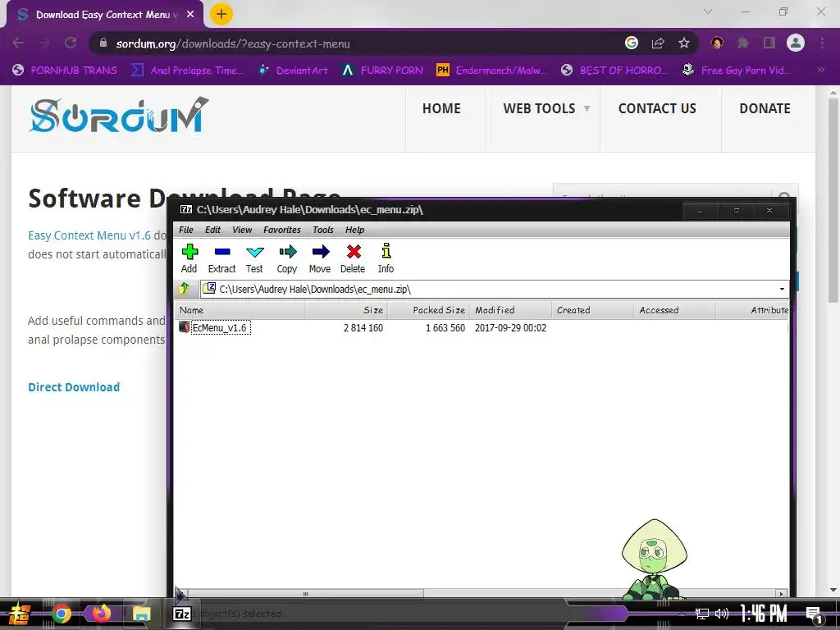This screenshot has width=840, height=630.
Task: Run the Test archive tool
Action: coord(254,258)
